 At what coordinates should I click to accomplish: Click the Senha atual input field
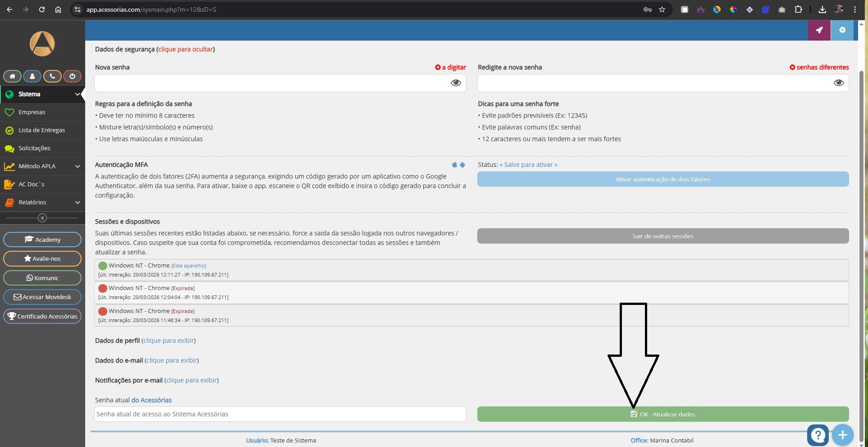click(280, 414)
